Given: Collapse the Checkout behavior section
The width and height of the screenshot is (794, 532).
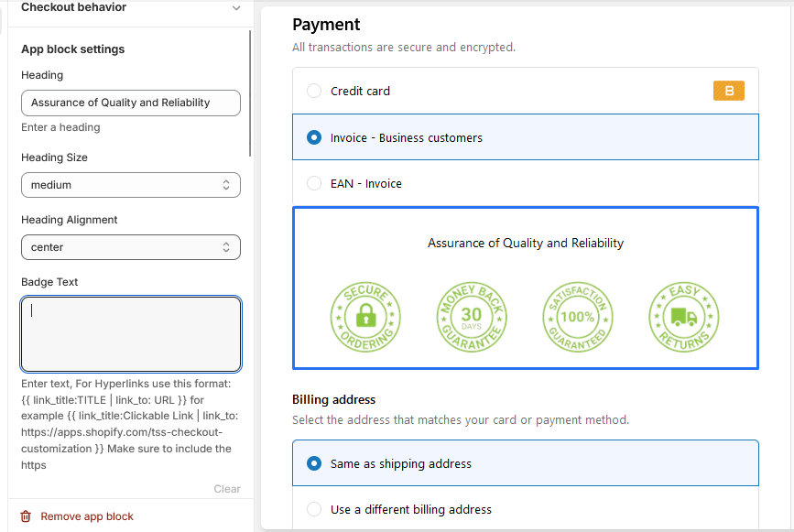Looking at the screenshot, I should pos(236,8).
